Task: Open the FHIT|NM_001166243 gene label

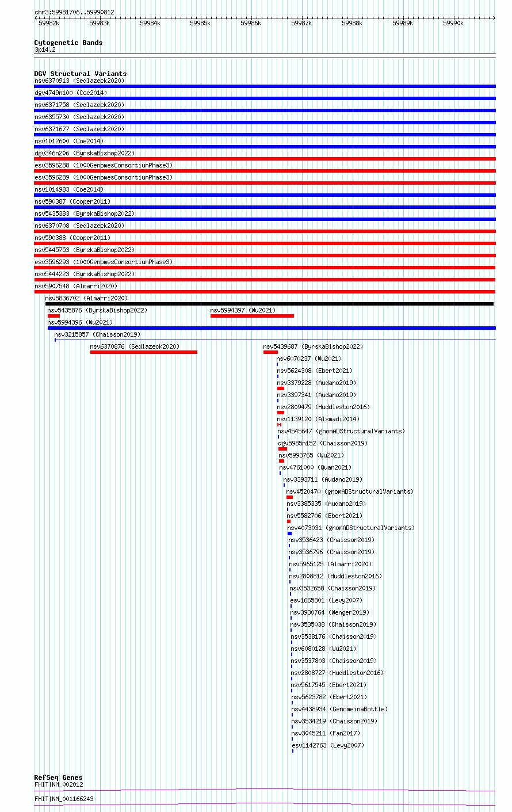Action: click(64, 799)
